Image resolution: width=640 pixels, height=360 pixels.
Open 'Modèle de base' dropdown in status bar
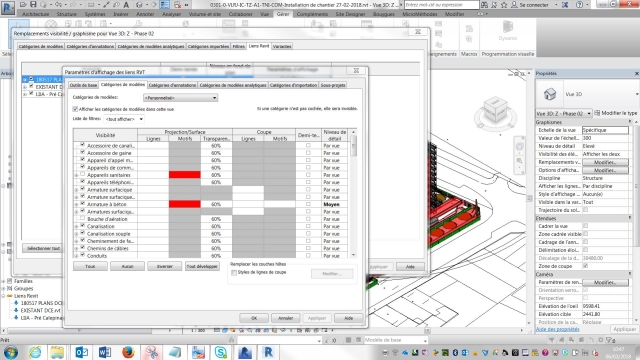(396, 340)
